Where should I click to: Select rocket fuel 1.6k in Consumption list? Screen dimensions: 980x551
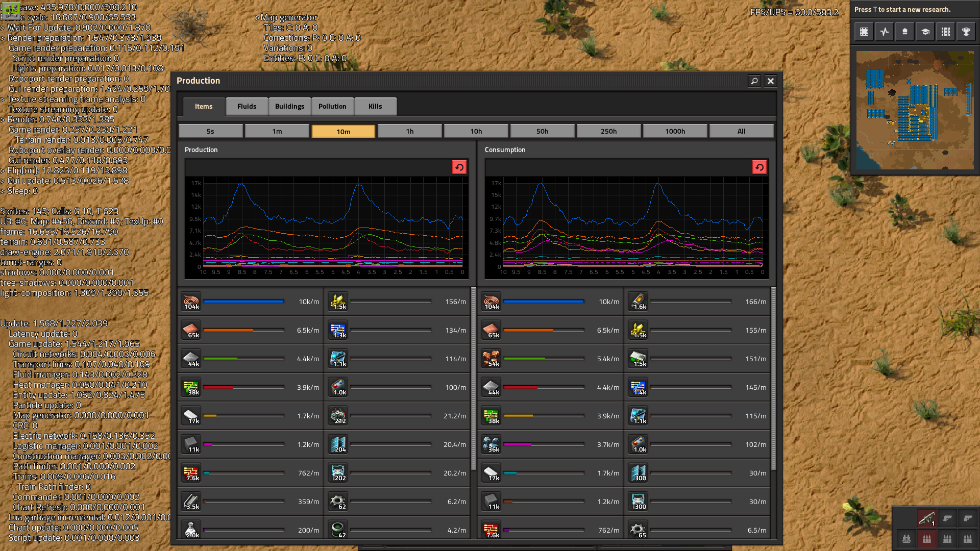[x=639, y=302]
